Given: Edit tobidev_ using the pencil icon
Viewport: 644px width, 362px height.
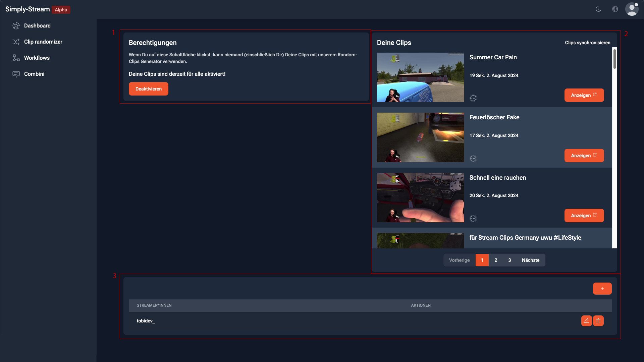Looking at the screenshot, I should click(x=586, y=321).
